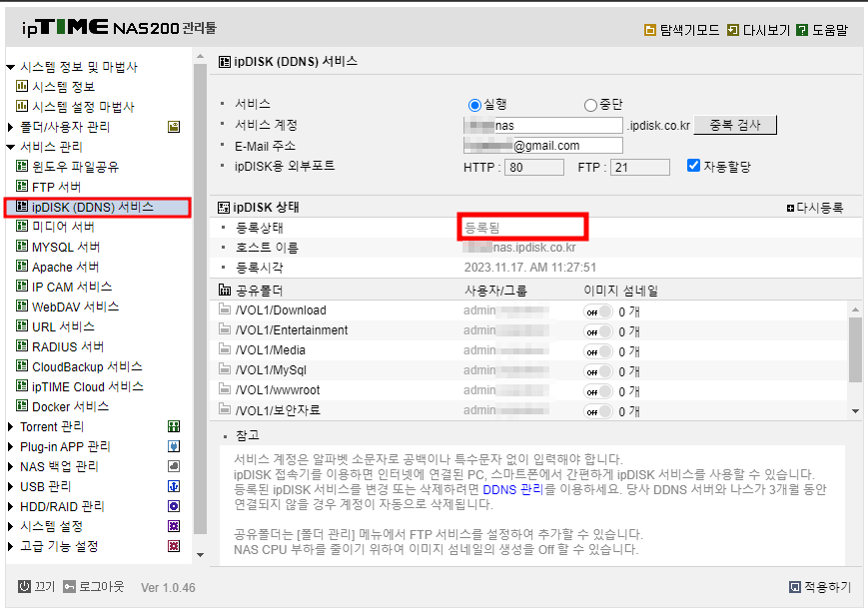
Task: Toggle thumbnail switch for /VOL1/Media
Action: (x=598, y=351)
